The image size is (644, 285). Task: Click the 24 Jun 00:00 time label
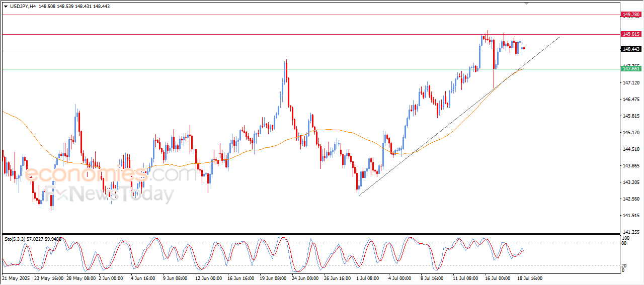coord(306,277)
